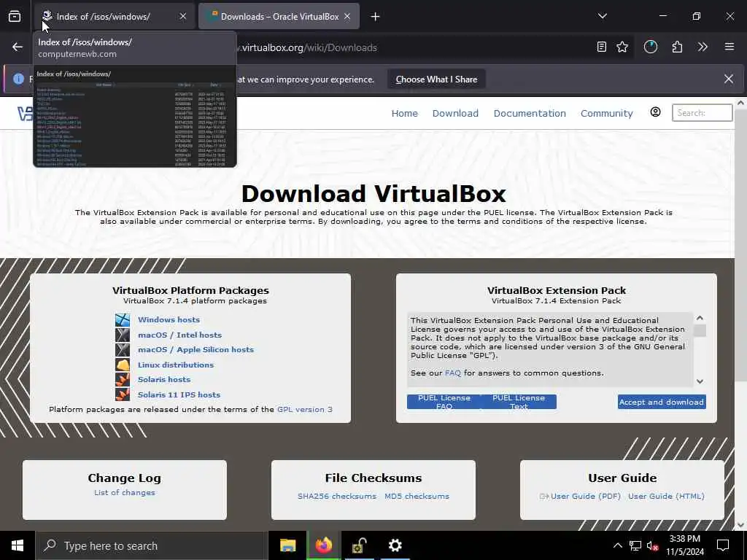Screen dimensions: 747x560
Task: Open the Community menu link
Action: (x=606, y=113)
